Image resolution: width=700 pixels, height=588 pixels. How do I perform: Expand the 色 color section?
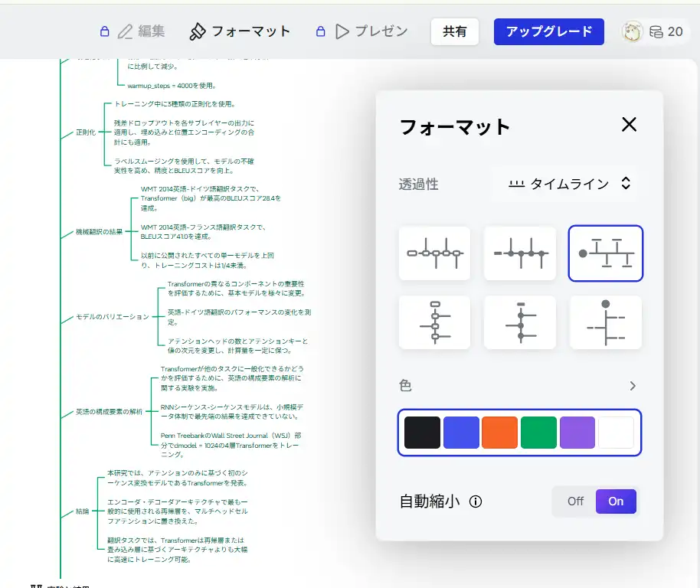pyautogui.click(x=633, y=386)
